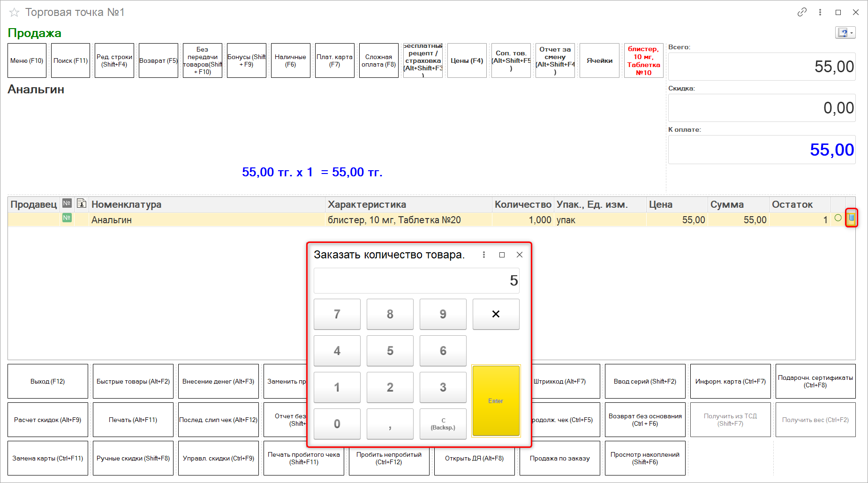This screenshot has height=483, width=868.
Task: Add window to favorites with star icon
Action: click(x=14, y=13)
